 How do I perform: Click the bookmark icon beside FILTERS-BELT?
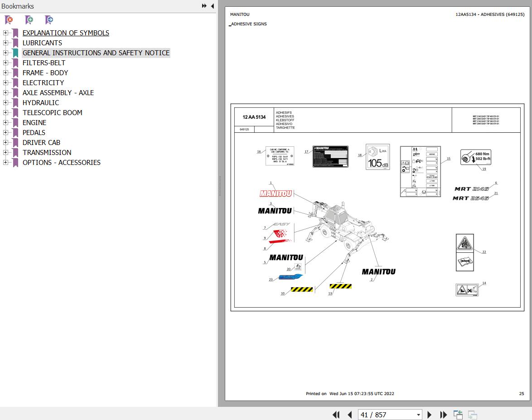(x=15, y=63)
